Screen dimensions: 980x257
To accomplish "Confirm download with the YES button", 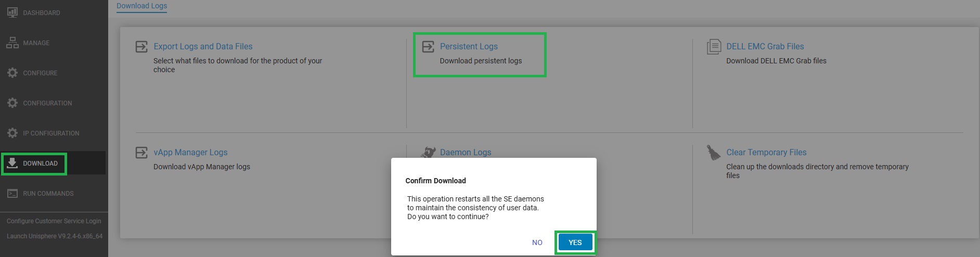I will click(x=575, y=242).
